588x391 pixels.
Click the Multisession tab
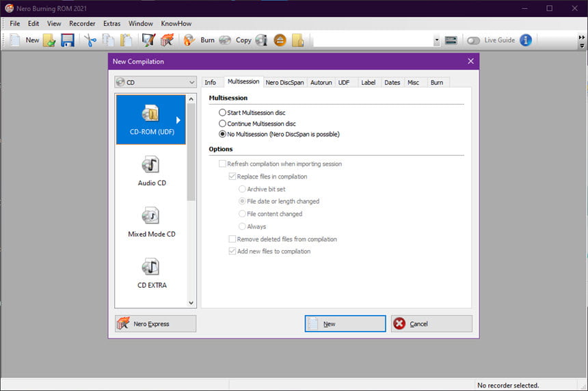243,81
